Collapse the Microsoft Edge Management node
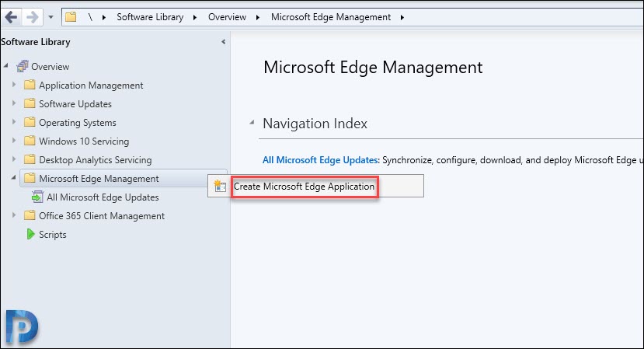This screenshot has height=349, width=644. point(13,177)
